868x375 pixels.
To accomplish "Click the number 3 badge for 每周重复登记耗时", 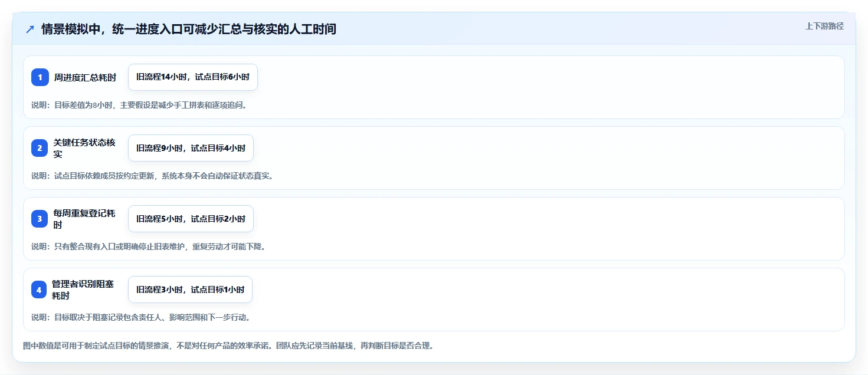I will coord(40,219).
